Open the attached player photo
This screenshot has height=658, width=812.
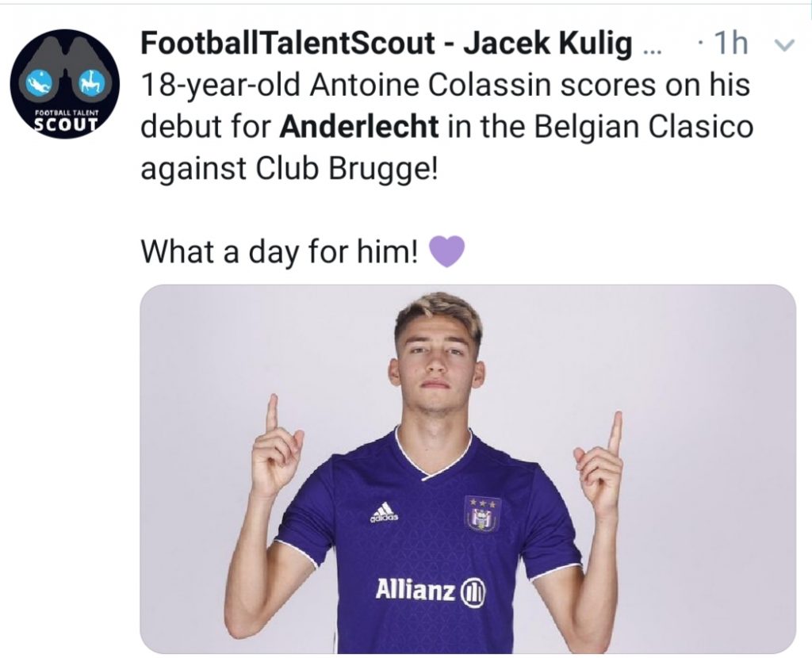pyautogui.click(x=468, y=468)
